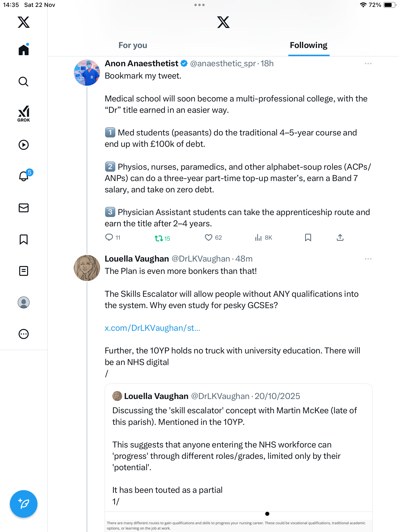399x532 pixels.
Task: Open profile icon in sidebar
Action: (24, 302)
